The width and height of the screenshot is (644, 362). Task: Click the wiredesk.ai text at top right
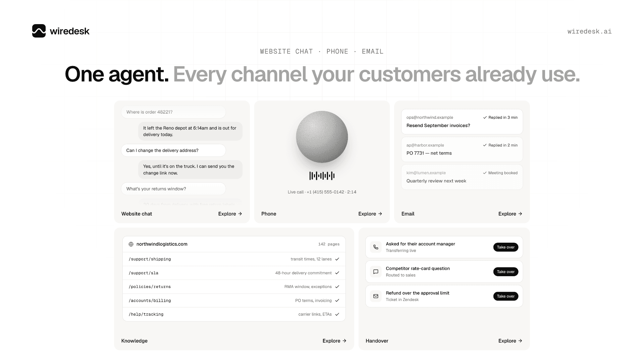point(589,31)
